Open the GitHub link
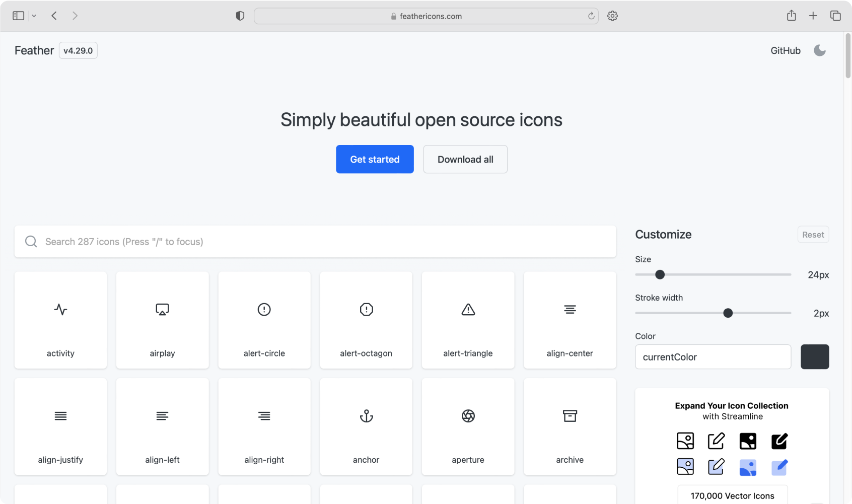The image size is (852, 504). [786, 50]
